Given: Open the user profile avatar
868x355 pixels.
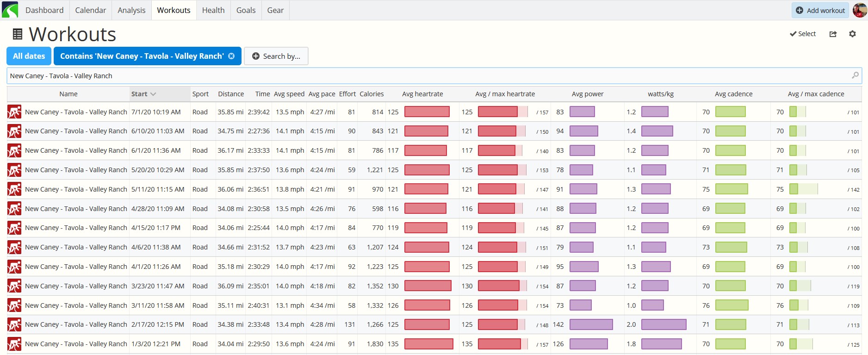Looking at the screenshot, I should point(859,10).
